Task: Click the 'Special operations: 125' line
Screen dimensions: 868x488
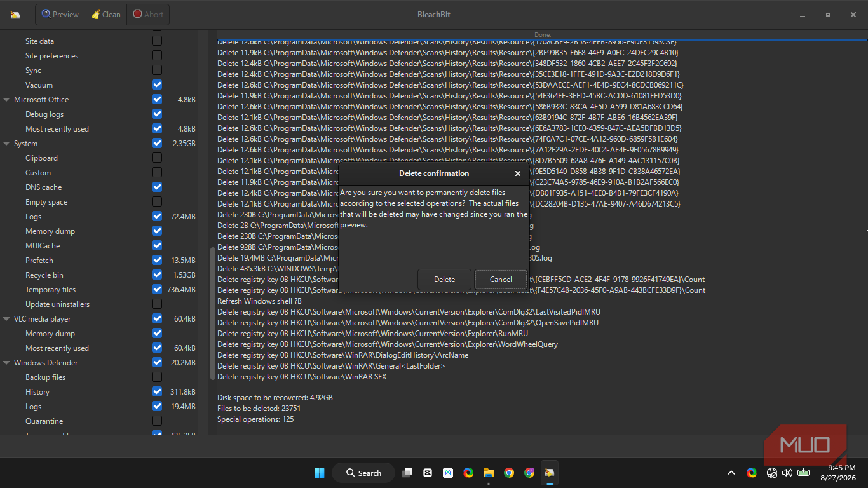Action: tap(255, 419)
